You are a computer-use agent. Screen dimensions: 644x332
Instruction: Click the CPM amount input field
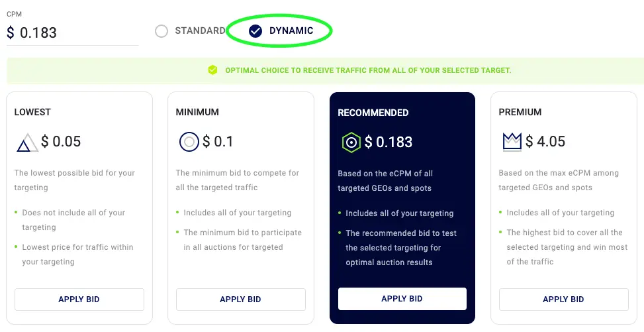(x=73, y=32)
